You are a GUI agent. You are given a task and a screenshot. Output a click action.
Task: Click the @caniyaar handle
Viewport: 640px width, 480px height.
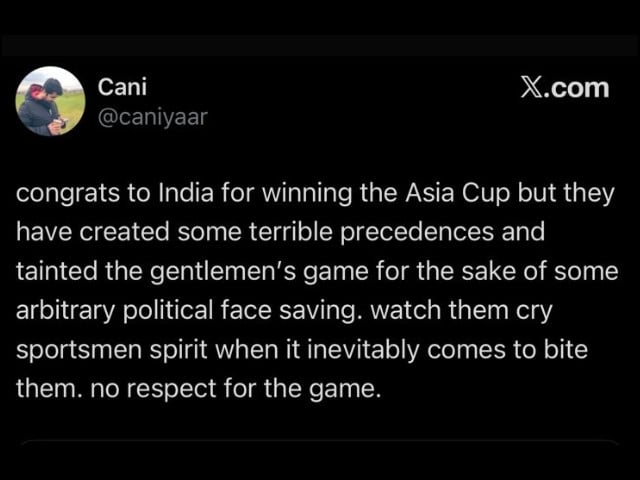(152, 118)
